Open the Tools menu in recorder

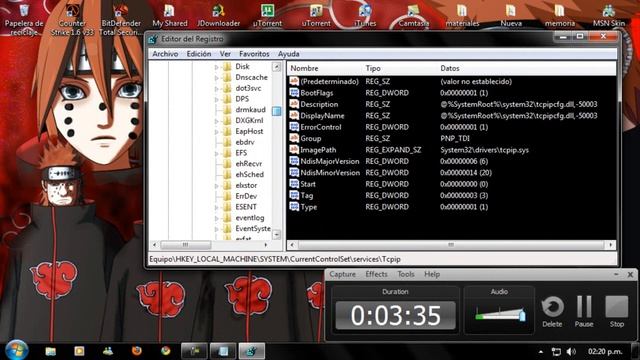pos(406,274)
